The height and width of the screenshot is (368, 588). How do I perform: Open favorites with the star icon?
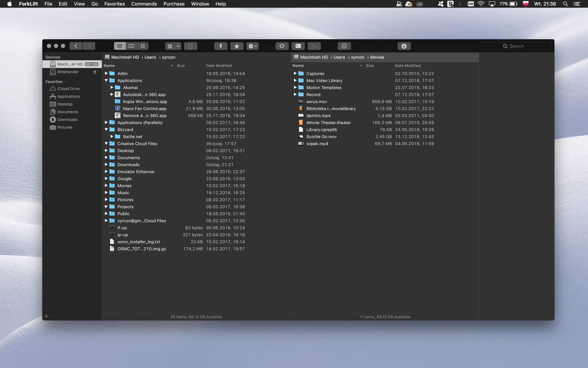pyautogui.click(x=237, y=46)
